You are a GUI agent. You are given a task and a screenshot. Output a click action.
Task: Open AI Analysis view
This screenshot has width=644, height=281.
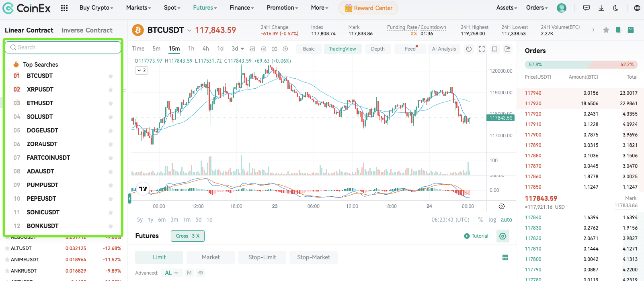tap(444, 49)
